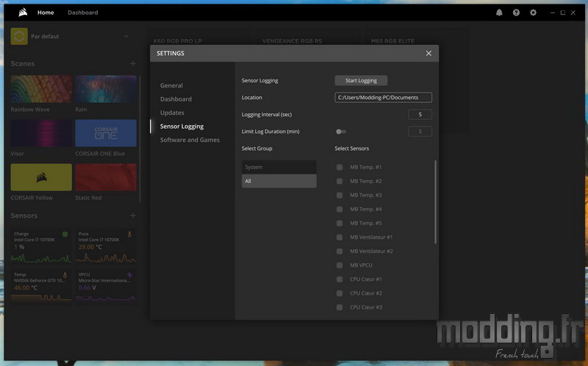Screen dimensions: 588x366
Task: Click the Start Logging button
Action: tap(361, 80)
